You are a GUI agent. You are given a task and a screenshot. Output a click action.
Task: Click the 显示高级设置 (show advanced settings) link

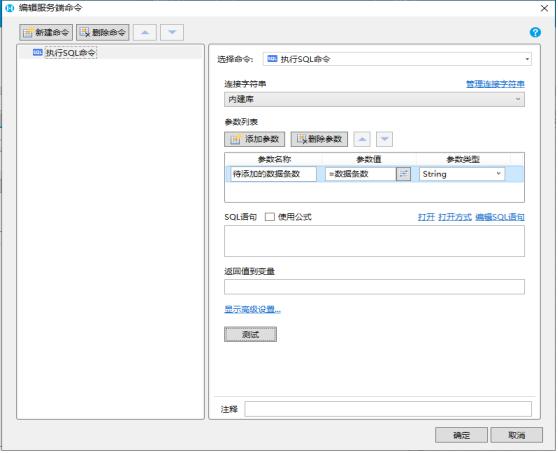252,309
